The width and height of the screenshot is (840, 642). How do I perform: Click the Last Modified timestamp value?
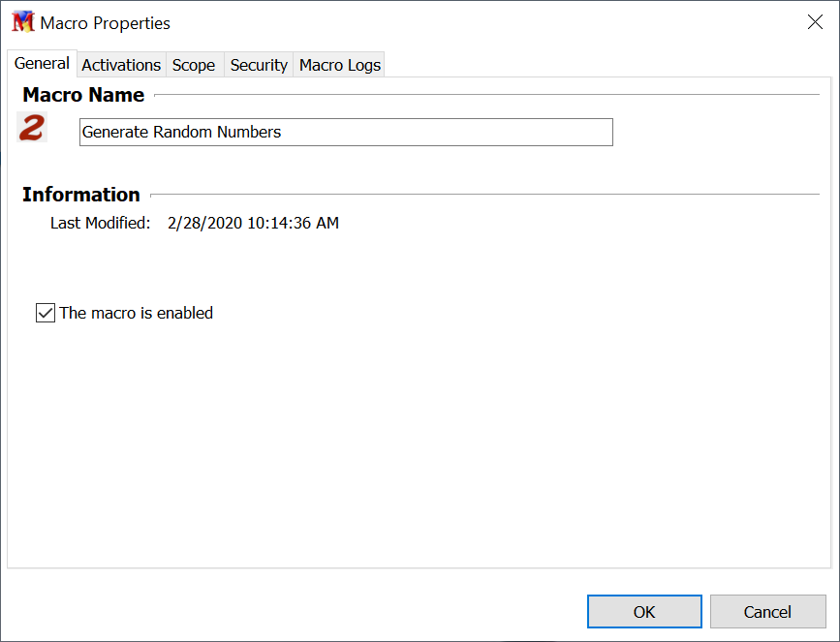253,223
